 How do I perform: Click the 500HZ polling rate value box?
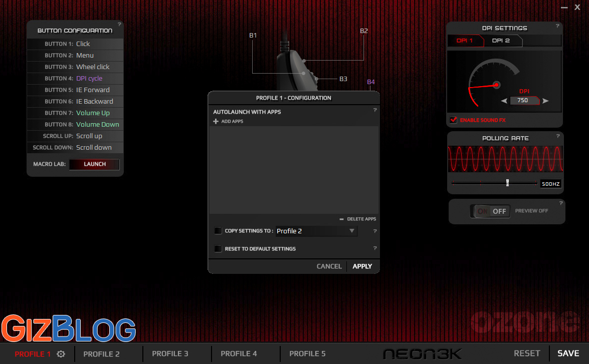[x=551, y=184]
